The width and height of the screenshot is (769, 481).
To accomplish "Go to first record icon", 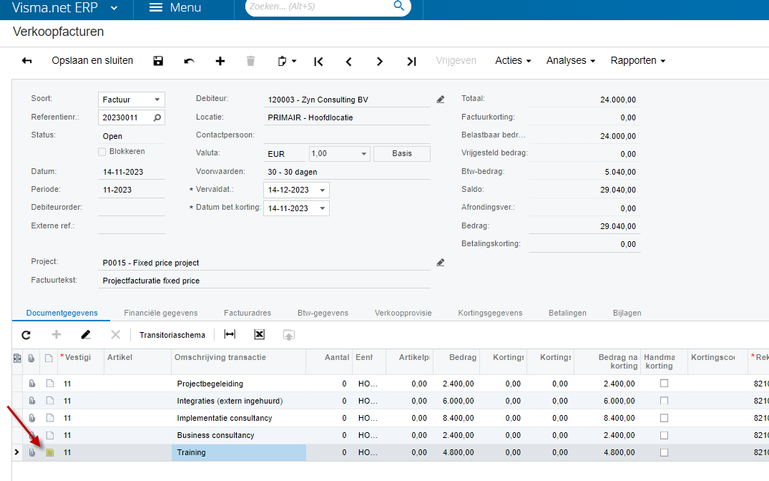I will 318,61.
